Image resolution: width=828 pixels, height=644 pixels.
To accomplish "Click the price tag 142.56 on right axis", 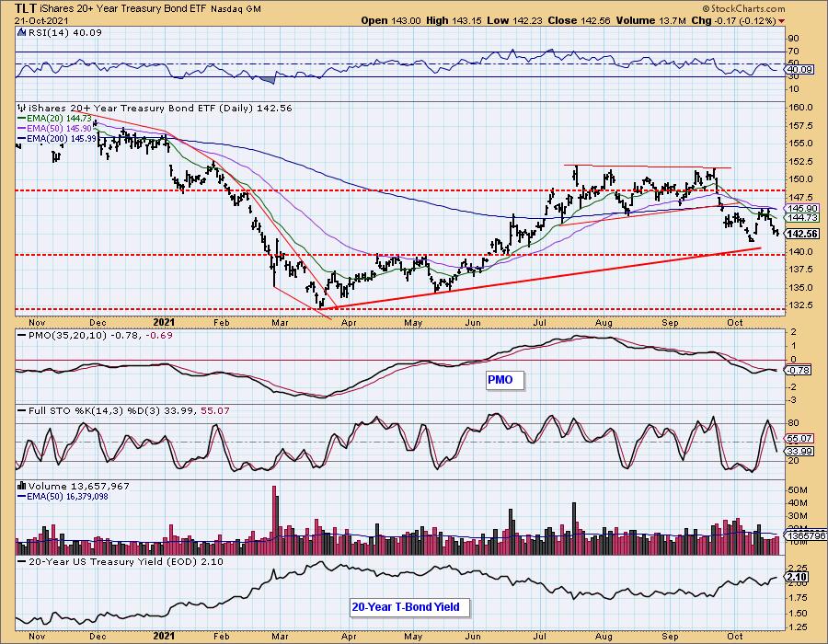I will [x=802, y=234].
